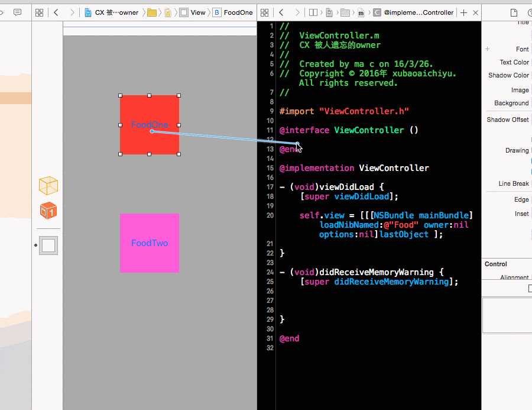This screenshot has width=532, height=410.
Task: Click the xib file jump bar segment
Action: (x=168, y=12)
